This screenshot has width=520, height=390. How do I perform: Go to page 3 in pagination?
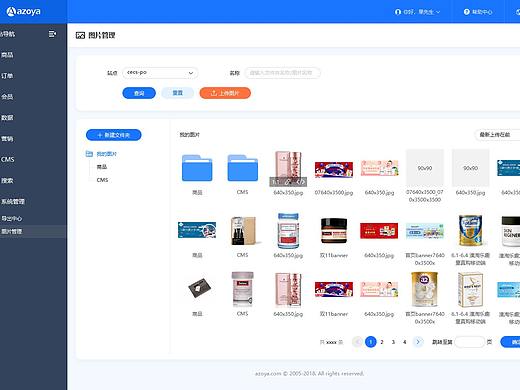(393, 342)
